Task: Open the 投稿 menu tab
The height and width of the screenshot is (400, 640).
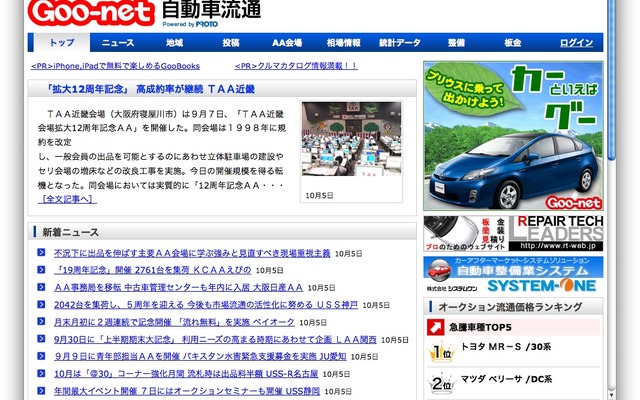Action: pos(231,42)
